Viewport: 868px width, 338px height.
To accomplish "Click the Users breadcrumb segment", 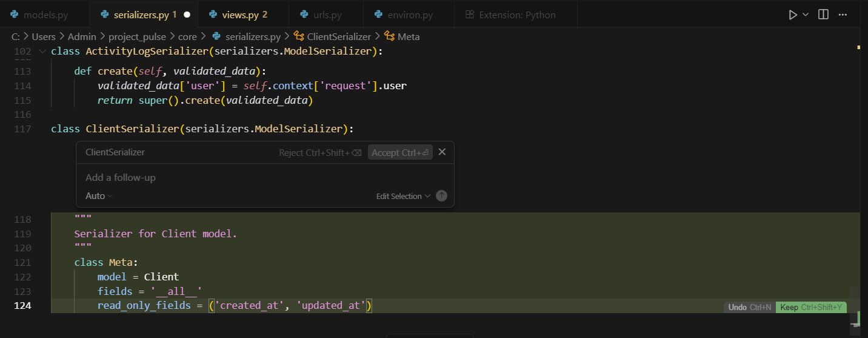I will click(44, 36).
